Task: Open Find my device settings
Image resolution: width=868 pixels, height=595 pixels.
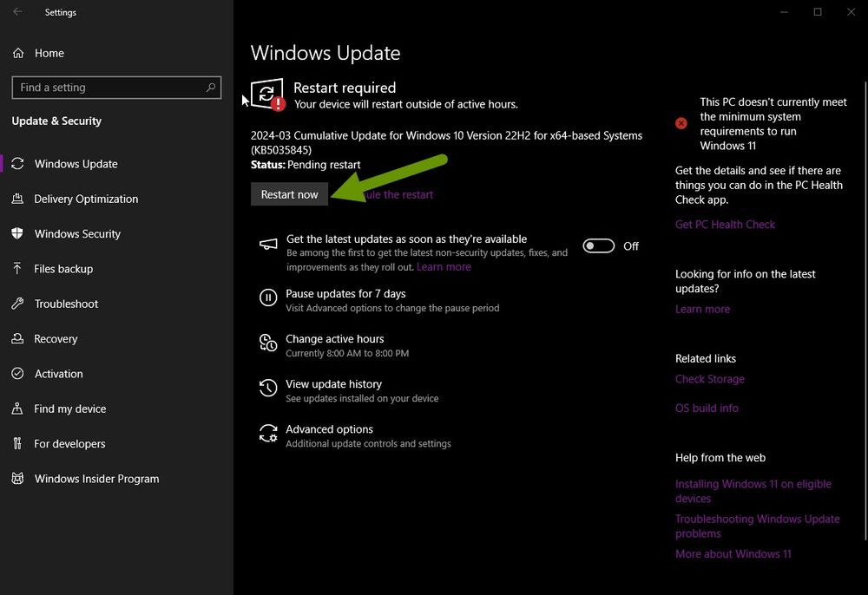Action: point(69,409)
